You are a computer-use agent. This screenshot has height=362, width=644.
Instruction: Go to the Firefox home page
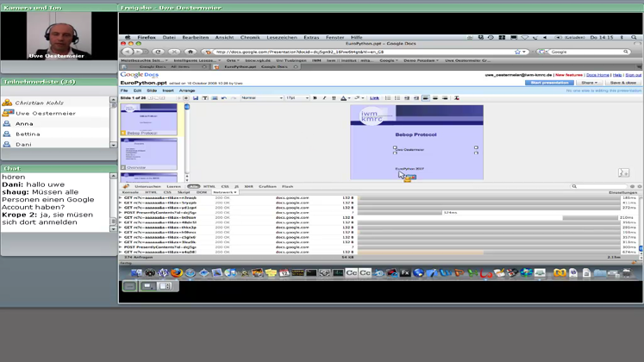191,52
